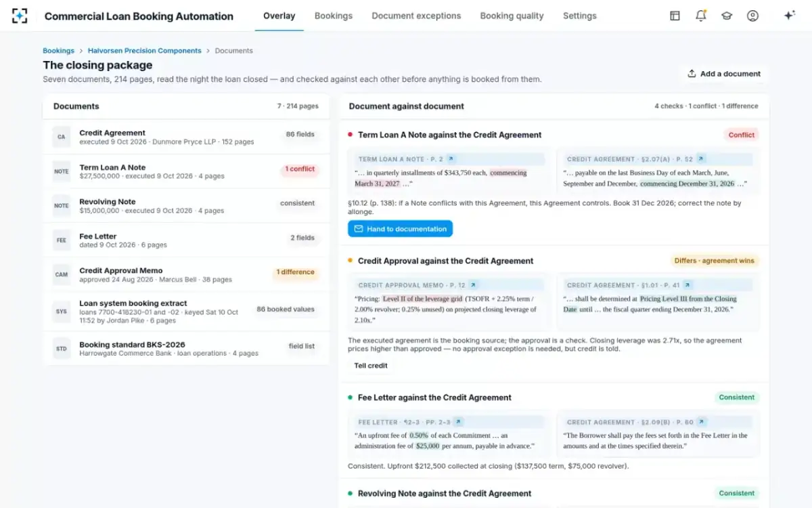
Task: Click the FEE document icon
Action: [62, 240]
